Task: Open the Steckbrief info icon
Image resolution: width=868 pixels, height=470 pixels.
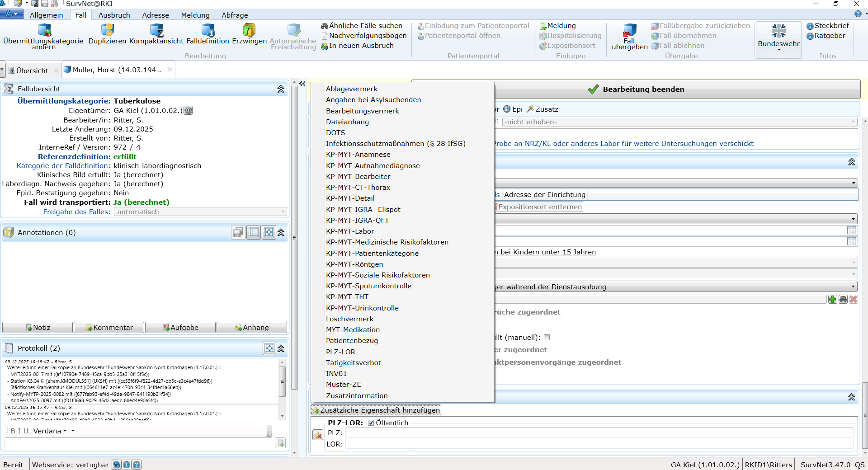Action: (810, 26)
